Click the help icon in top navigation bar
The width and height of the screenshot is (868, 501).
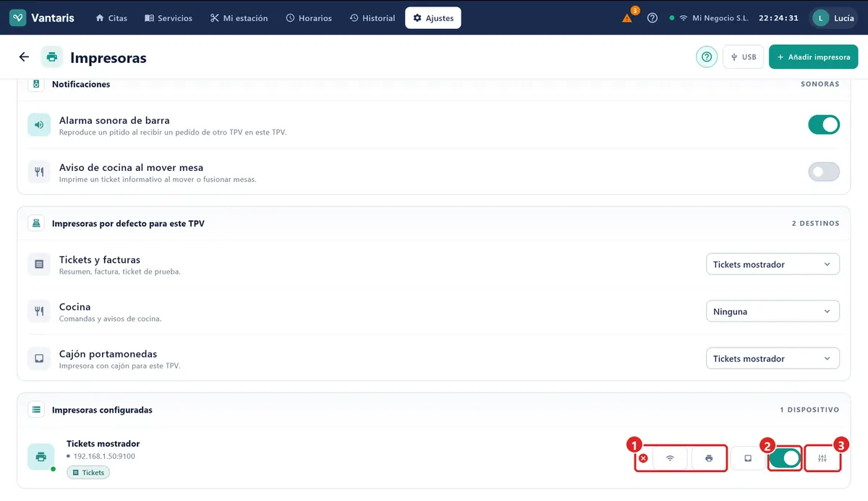[x=652, y=18]
